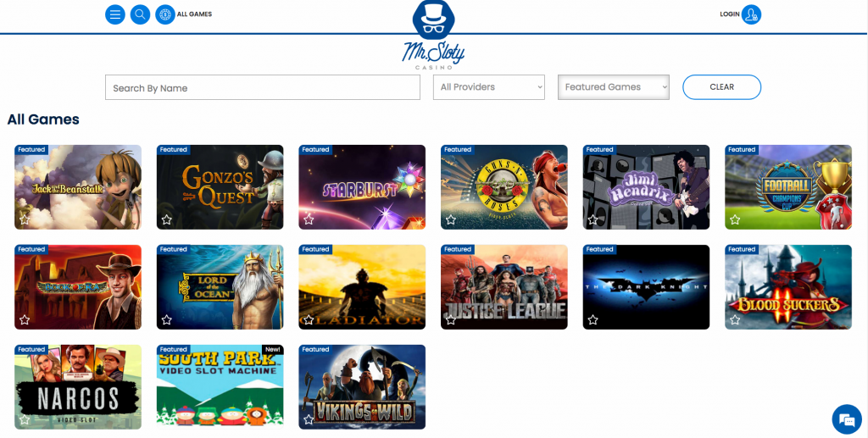The width and height of the screenshot is (868, 438).
Task: Launch Blood Suckers II slot
Action: [788, 287]
